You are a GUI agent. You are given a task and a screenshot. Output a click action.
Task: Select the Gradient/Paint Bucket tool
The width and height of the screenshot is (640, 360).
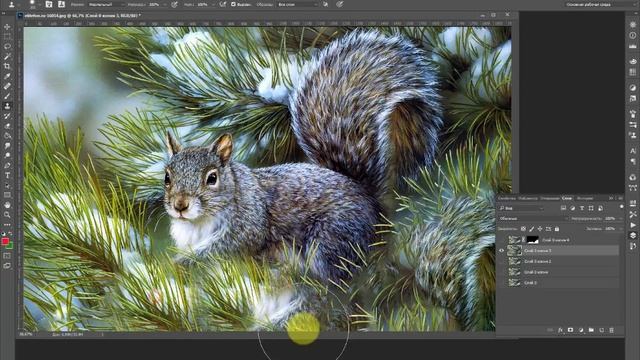7,136
